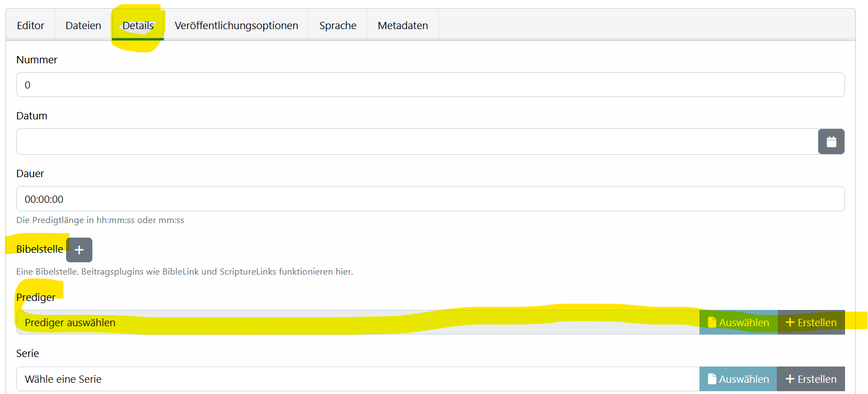This screenshot has height=394, width=868.
Task: Click the Dauer duration field
Action: (430, 199)
